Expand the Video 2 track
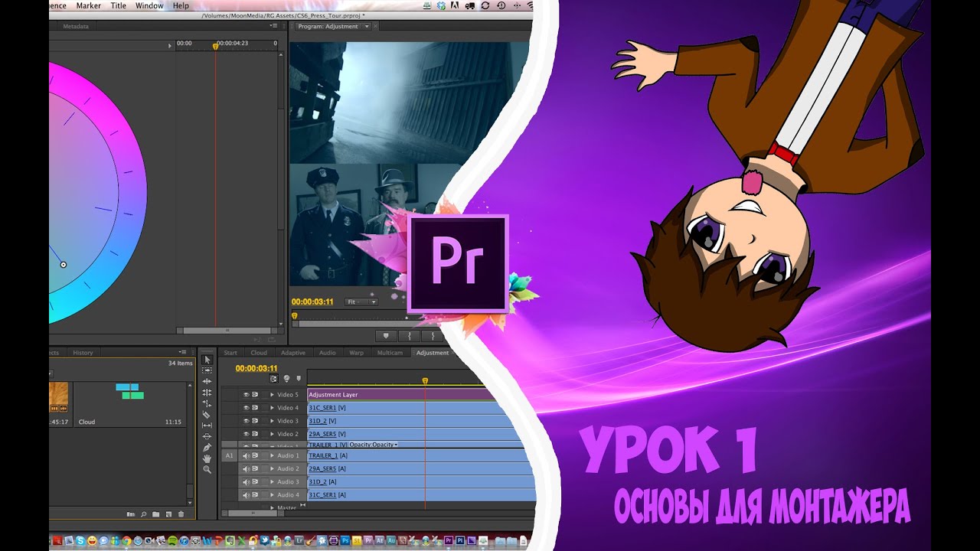This screenshot has height=551, width=980. coord(272,434)
